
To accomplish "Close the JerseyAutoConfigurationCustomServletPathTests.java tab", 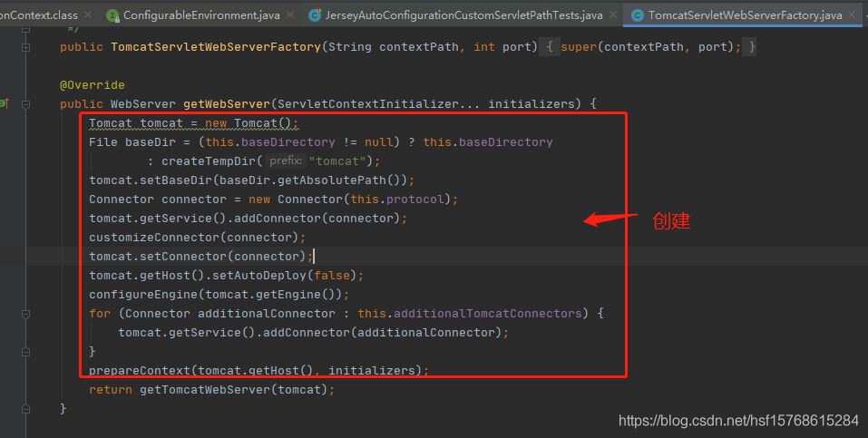I will click(x=613, y=15).
